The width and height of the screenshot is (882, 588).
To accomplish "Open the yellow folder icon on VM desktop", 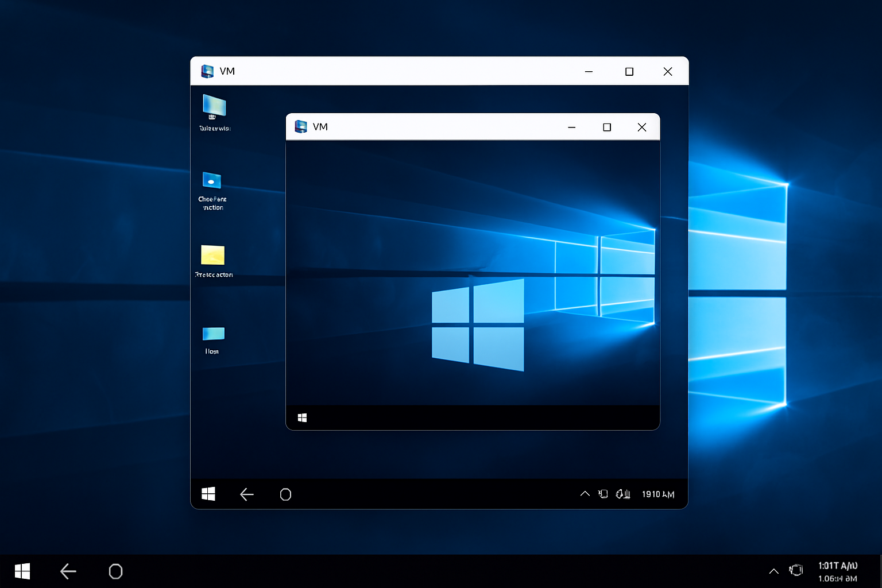I will coord(212,255).
